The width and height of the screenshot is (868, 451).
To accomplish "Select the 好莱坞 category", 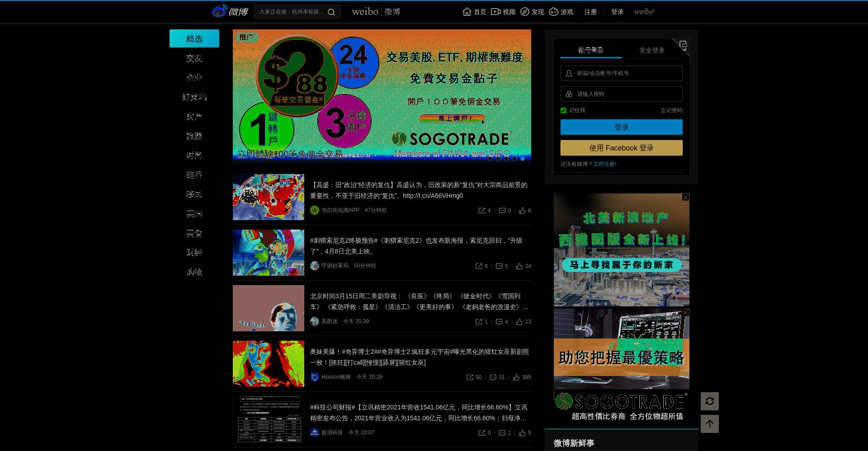I will coord(194,97).
